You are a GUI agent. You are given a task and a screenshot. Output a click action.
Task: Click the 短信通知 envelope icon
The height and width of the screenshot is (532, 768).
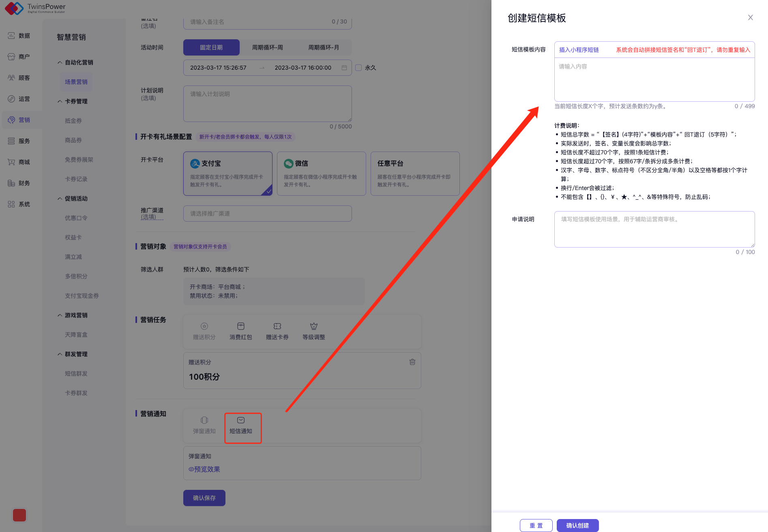point(241,421)
